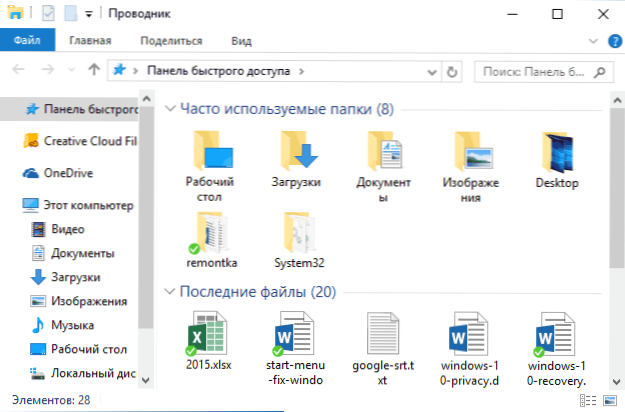Select Этот компьютер in the sidebar
The height and width of the screenshot is (412, 625).
[x=78, y=205]
